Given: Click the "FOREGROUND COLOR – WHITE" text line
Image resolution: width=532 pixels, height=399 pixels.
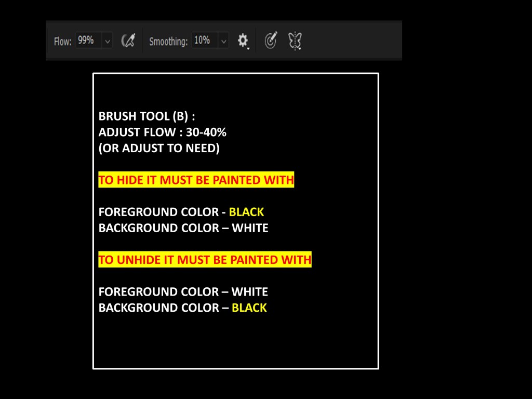Looking at the screenshot, I should 183,292.
